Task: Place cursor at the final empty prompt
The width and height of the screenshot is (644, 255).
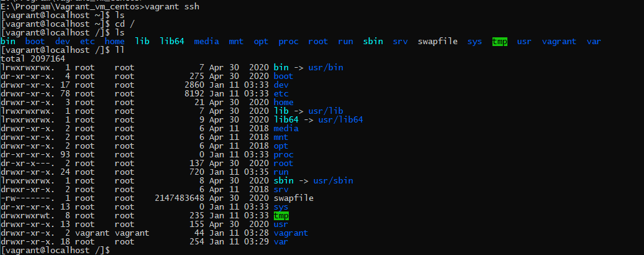Action: click(x=112, y=250)
